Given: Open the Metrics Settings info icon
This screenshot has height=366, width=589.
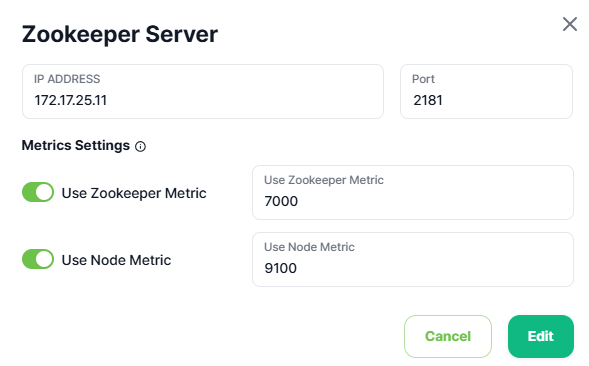Looking at the screenshot, I should [x=140, y=147].
